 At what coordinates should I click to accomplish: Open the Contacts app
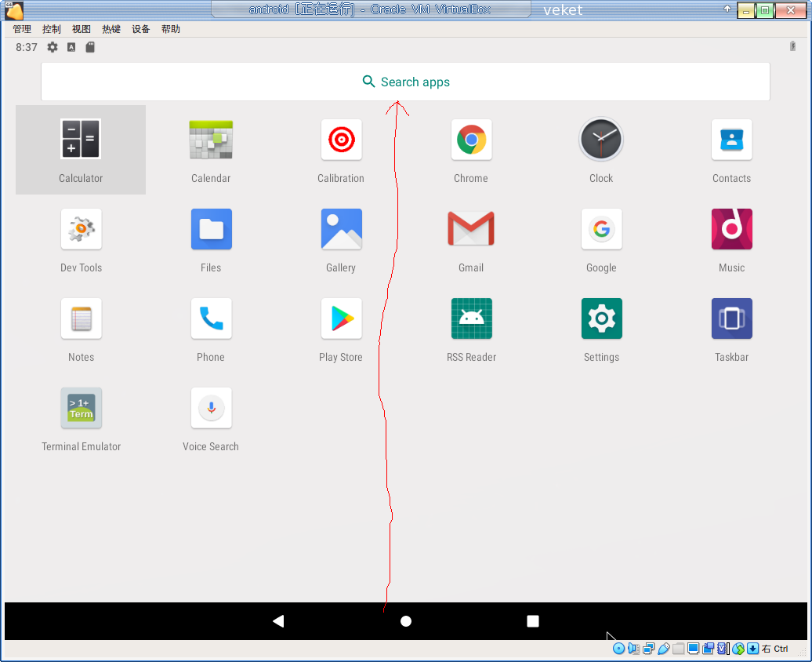[731, 150]
